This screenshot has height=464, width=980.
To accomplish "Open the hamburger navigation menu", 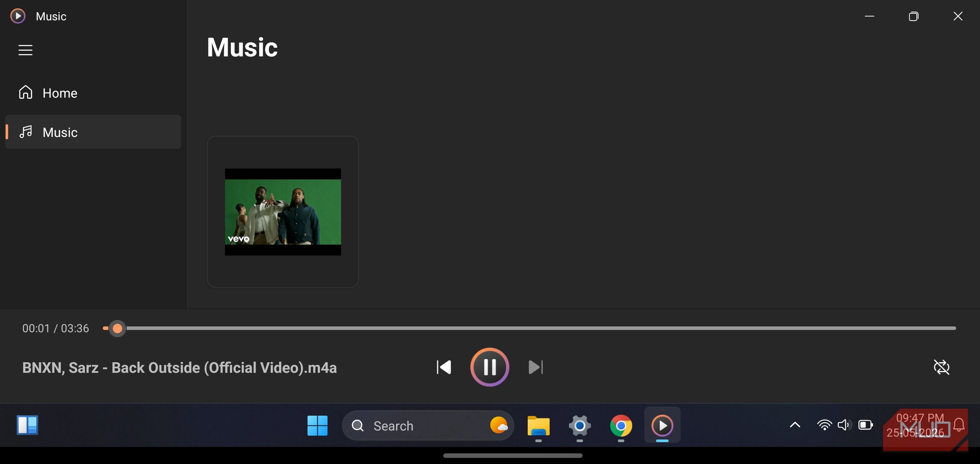I will pos(25,50).
